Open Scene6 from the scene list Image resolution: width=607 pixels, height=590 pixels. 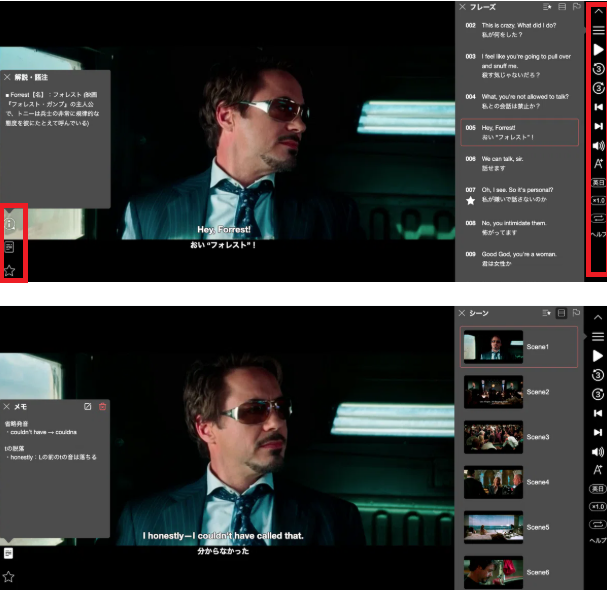point(519,572)
